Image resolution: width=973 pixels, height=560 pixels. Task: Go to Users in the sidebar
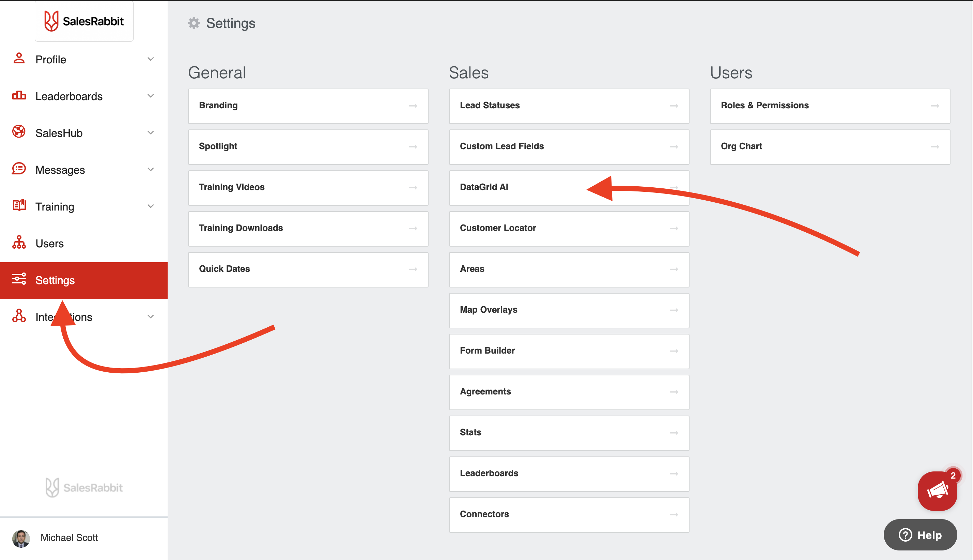(x=84, y=244)
